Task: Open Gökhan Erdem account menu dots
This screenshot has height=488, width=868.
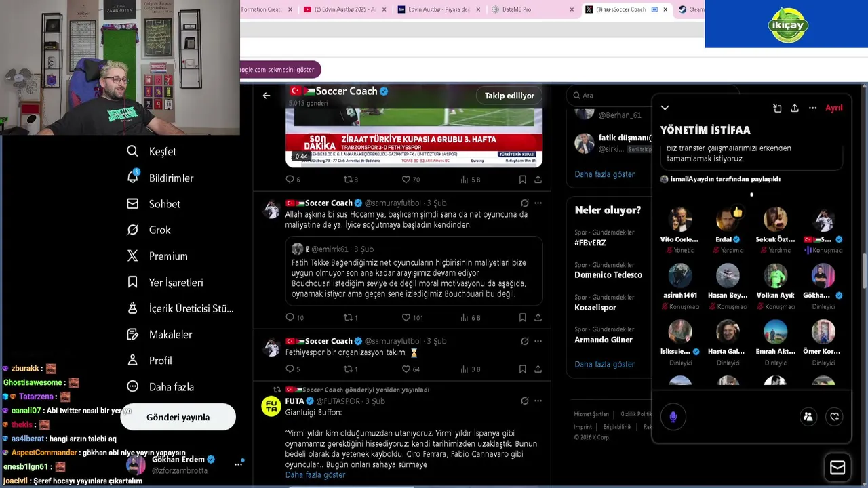Action: click(238, 464)
